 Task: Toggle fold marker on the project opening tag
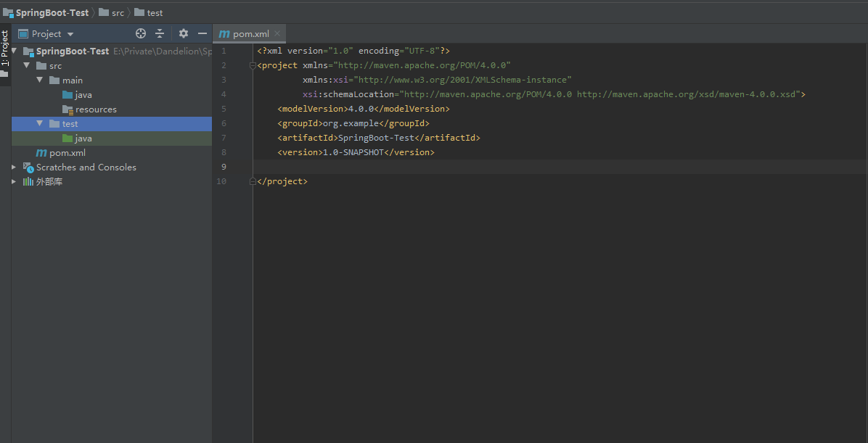click(252, 65)
